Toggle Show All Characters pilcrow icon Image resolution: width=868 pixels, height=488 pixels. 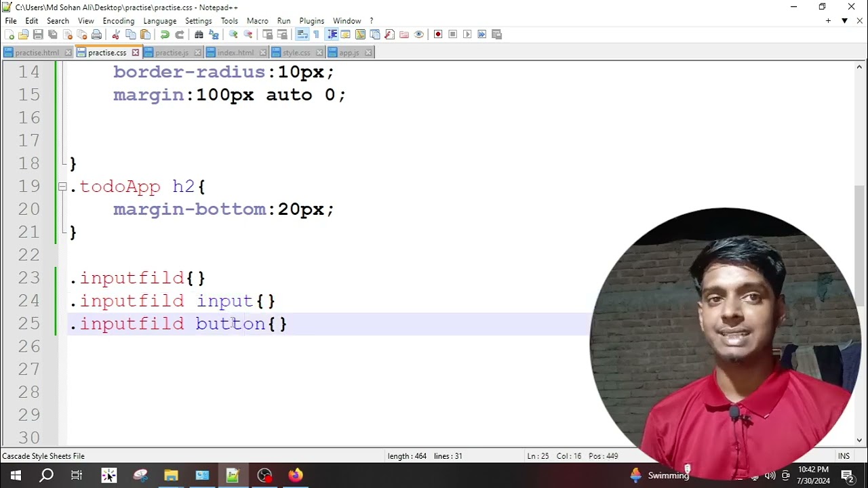[x=317, y=35]
